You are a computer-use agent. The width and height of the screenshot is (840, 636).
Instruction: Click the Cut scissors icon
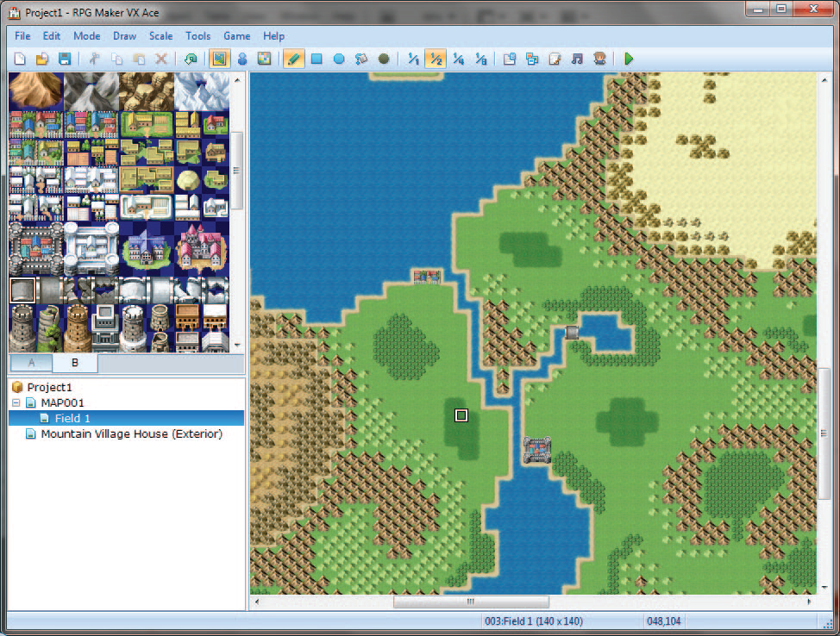click(x=94, y=59)
